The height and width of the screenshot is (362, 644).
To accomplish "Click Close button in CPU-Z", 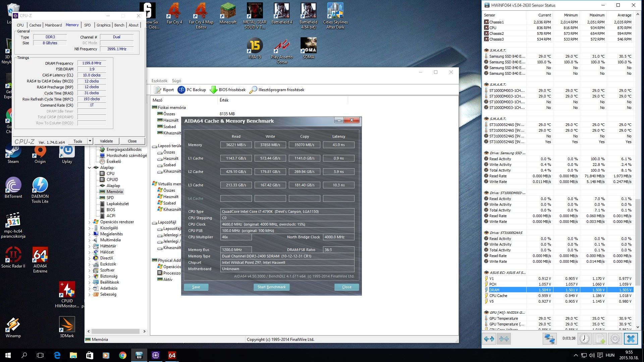I will (132, 141).
